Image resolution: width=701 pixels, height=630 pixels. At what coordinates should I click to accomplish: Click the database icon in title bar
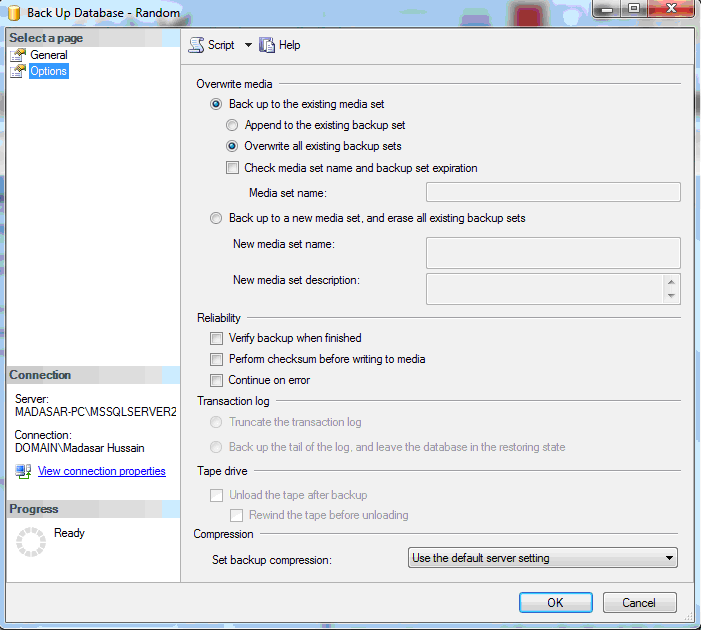[14, 10]
